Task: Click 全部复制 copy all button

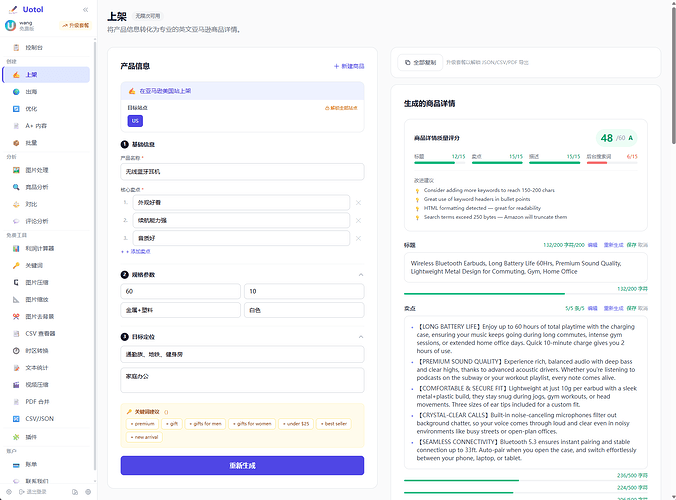Action: (420, 62)
